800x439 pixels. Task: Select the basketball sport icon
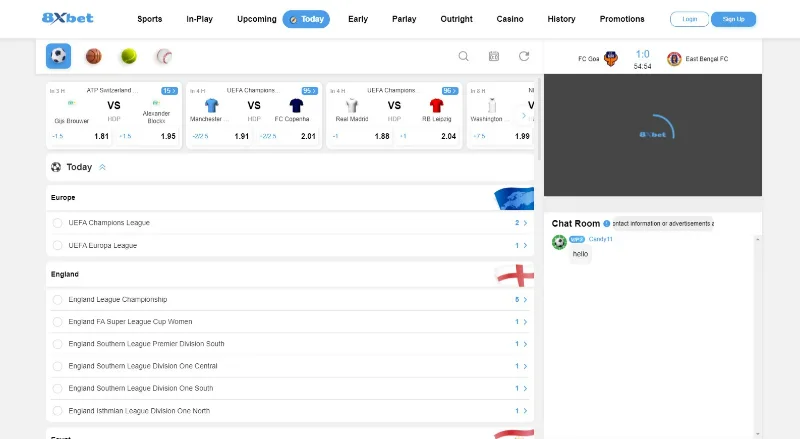click(94, 56)
